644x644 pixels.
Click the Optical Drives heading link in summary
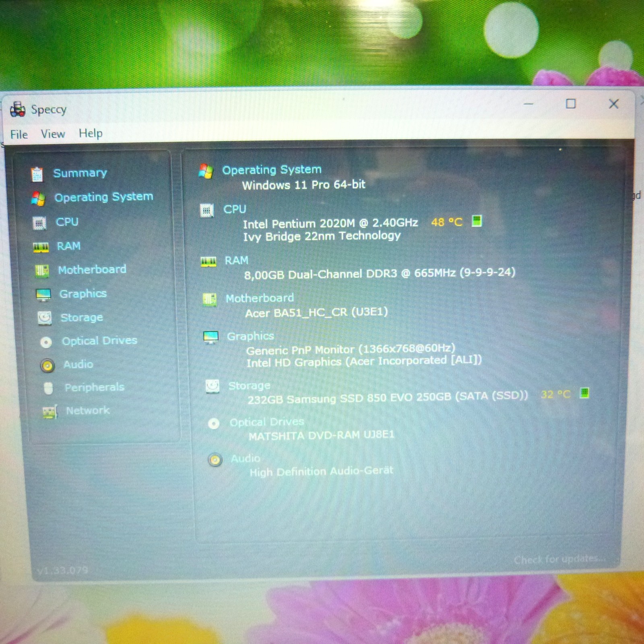(x=267, y=422)
